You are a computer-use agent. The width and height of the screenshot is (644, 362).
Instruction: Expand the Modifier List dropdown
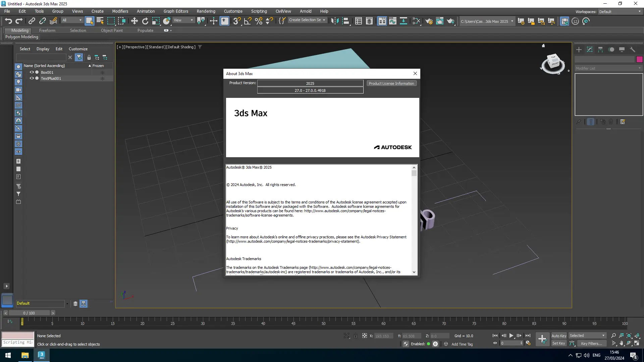608,68
